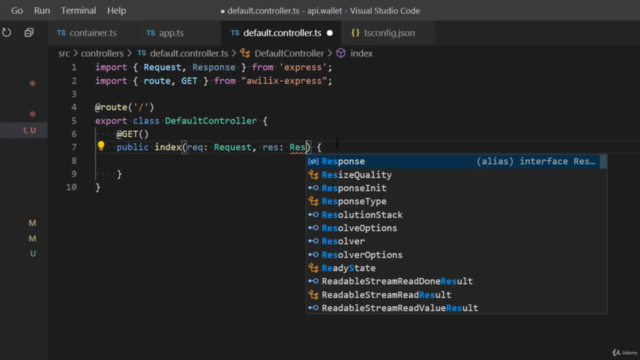Click the icon beside ResponseType suggestion
Viewport: 640px width, 360px height.
tap(313, 201)
